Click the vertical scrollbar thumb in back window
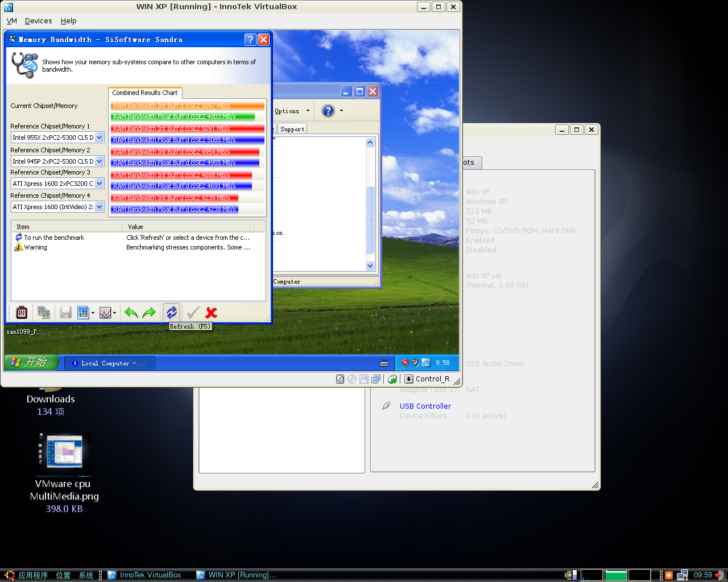Viewport: 728px width, 582px height. pyautogui.click(x=370, y=219)
